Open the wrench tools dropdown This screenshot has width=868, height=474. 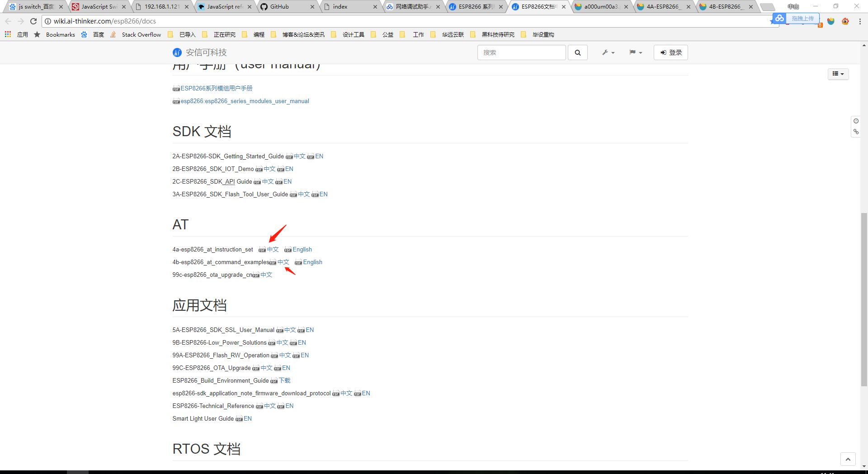click(608, 52)
